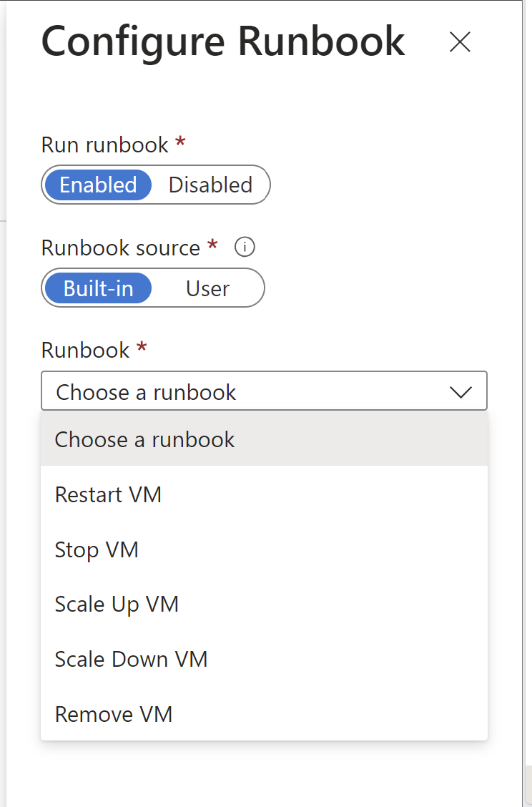This screenshot has width=532, height=807.
Task: Pick Restart VM from the runbook list
Action: (108, 494)
